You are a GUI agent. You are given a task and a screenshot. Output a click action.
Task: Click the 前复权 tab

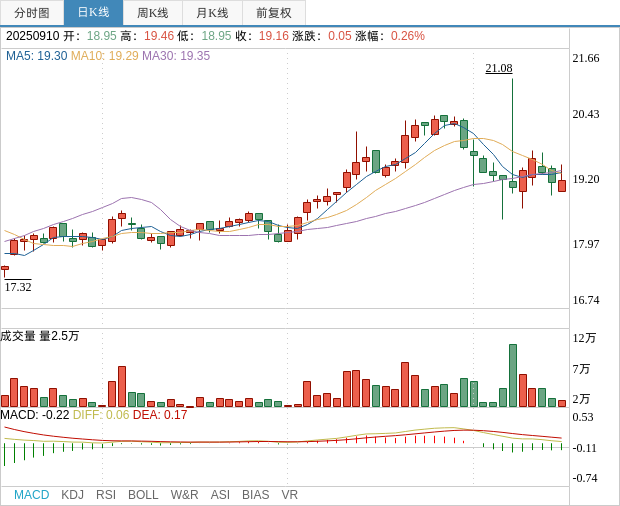[x=274, y=13]
